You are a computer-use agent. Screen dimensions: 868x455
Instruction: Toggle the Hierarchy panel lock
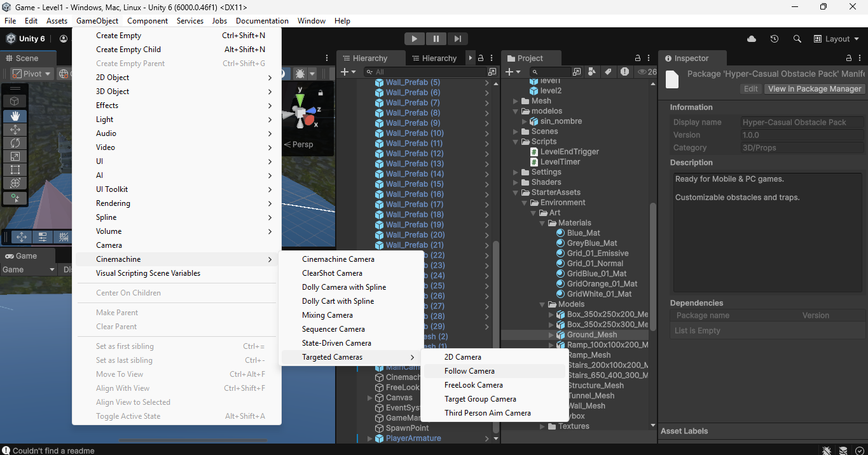481,58
